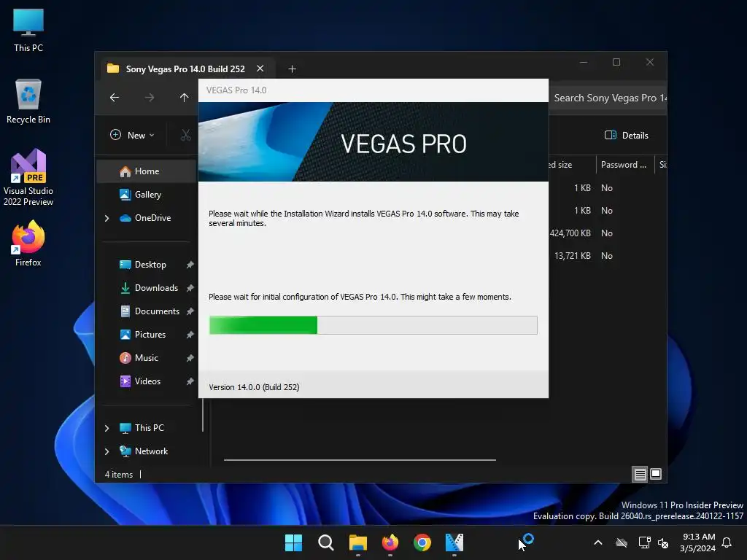This screenshot has height=560, width=747.
Task: Open the New item dropdown
Action: (x=132, y=135)
